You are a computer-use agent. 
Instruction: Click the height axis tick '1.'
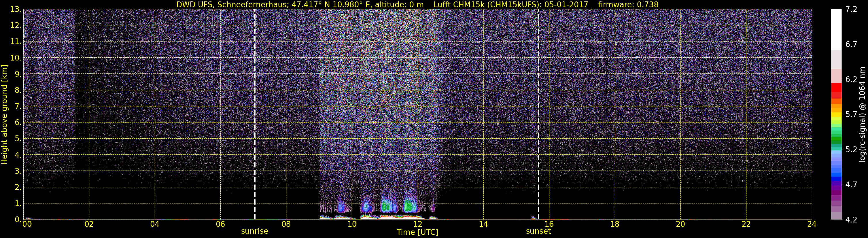pyautogui.click(x=18, y=203)
